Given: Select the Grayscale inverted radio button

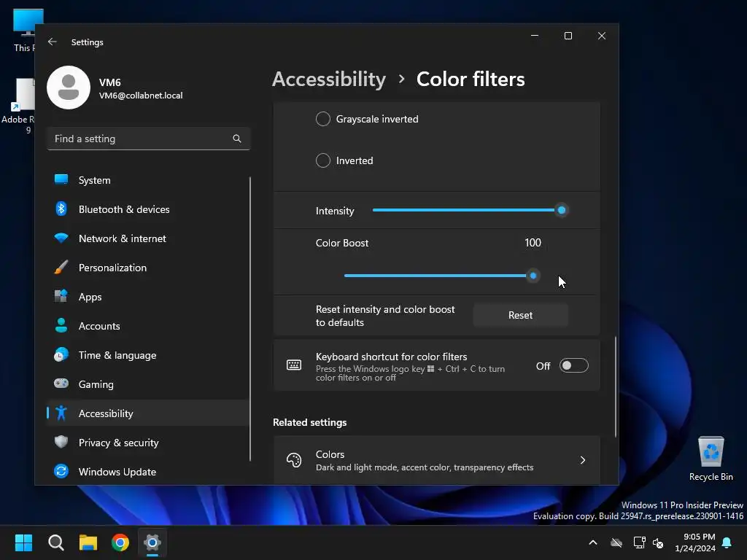Looking at the screenshot, I should tap(323, 119).
